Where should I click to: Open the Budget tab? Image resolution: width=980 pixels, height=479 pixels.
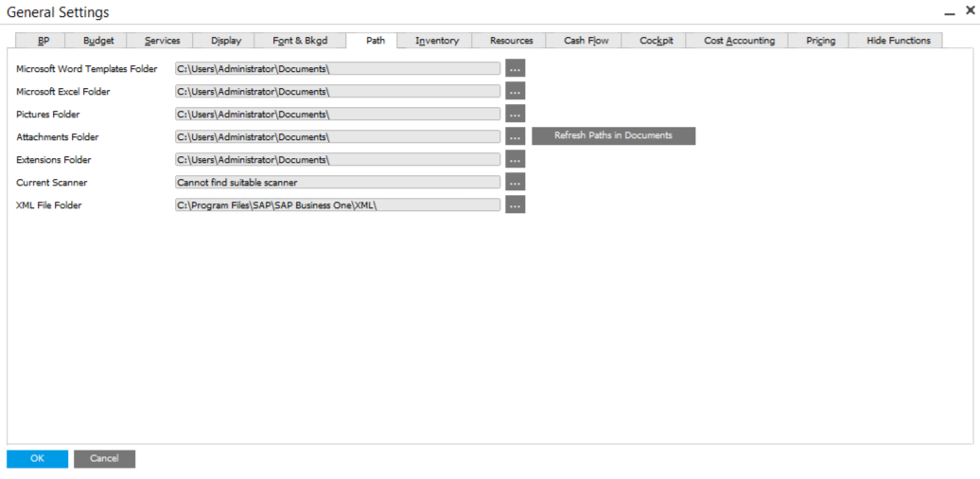pyautogui.click(x=98, y=41)
